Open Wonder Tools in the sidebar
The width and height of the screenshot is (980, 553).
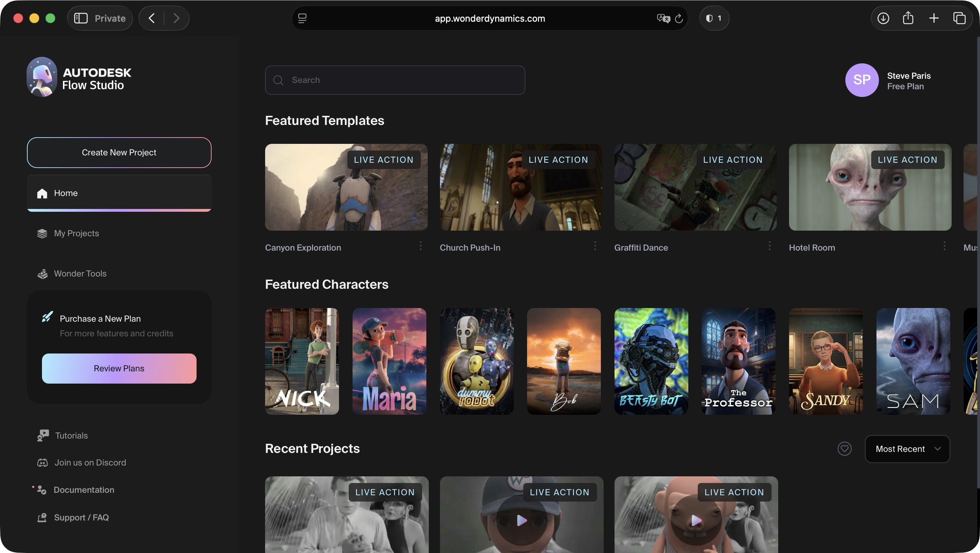tap(80, 274)
